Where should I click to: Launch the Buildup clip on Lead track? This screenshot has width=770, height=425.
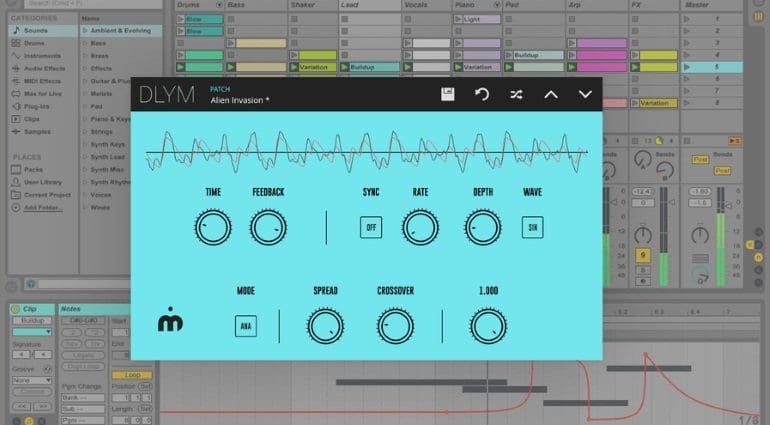pyautogui.click(x=345, y=67)
